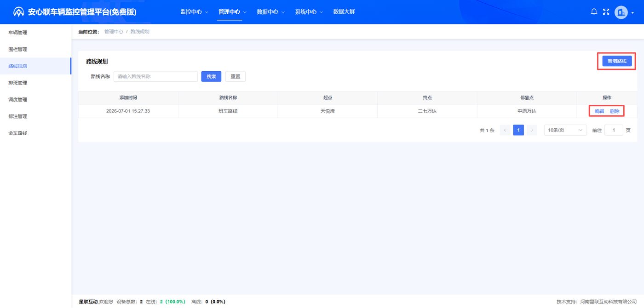Viewport: 644px width, 308px height.
Task: Open the notification bell
Action: (594, 12)
